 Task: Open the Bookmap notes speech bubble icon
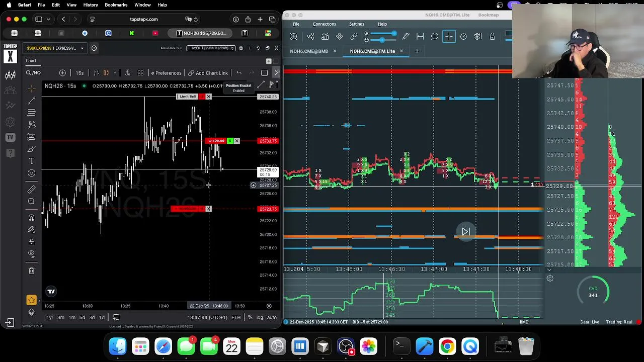[x=435, y=36]
